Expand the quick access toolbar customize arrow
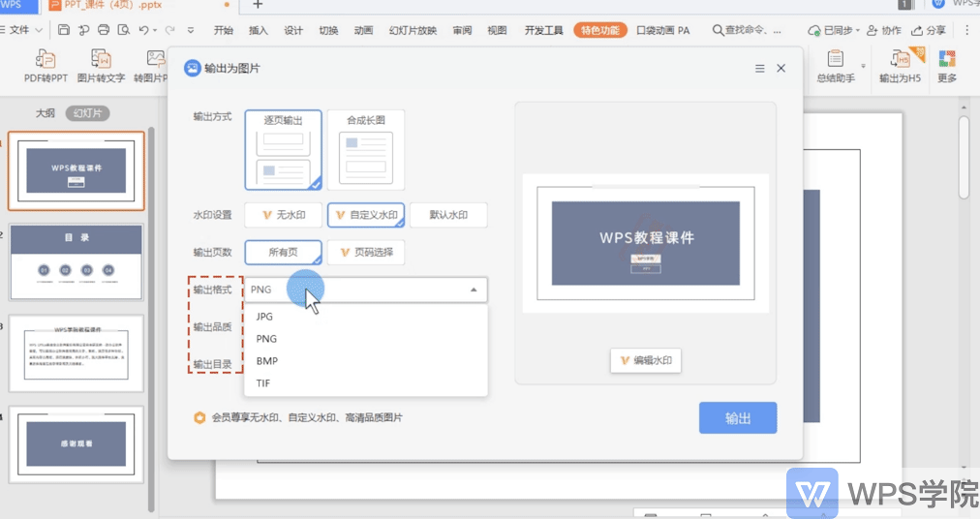This screenshot has width=980, height=519. point(191,30)
